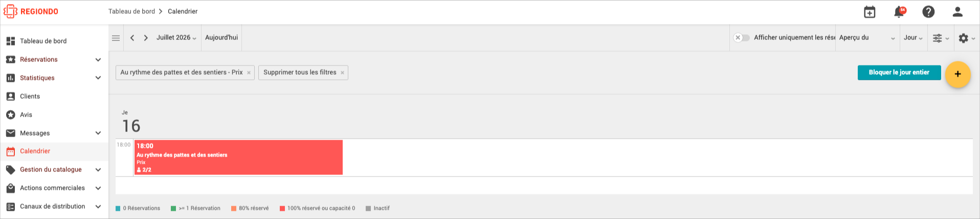Collapse the sidebar with the hamburger icon
The height and width of the screenshot is (219, 980).
click(x=116, y=38)
